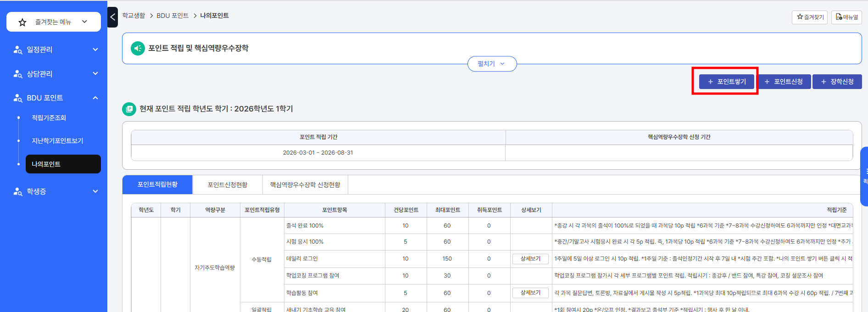The width and height of the screenshot is (868, 312).
Task: Switch to 핵심역량우수장학 신청현황 tab
Action: coord(305,184)
